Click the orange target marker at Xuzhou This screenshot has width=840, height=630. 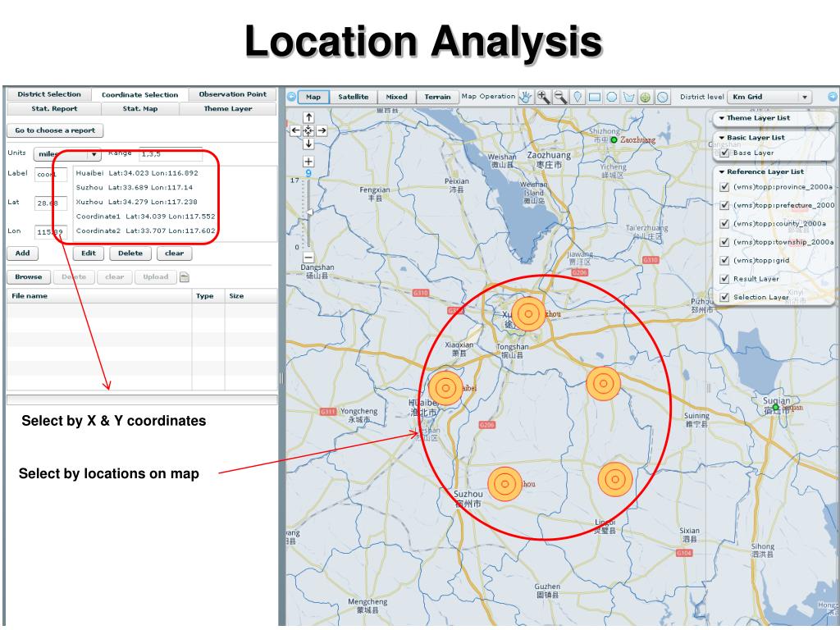tap(528, 314)
